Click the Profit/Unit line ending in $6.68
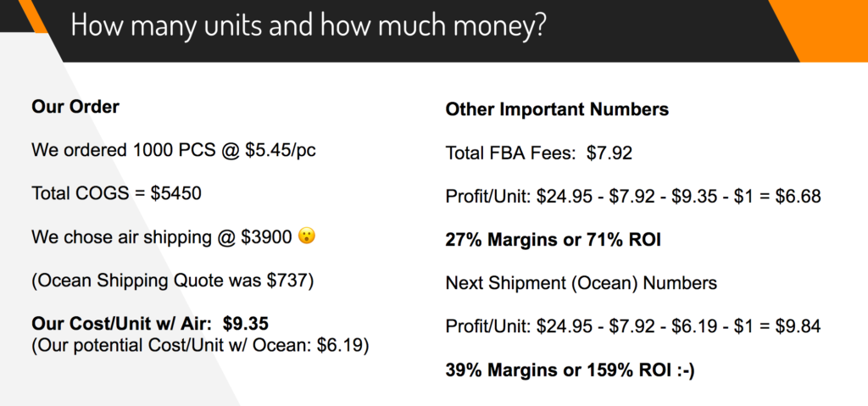The image size is (868, 406). click(632, 197)
